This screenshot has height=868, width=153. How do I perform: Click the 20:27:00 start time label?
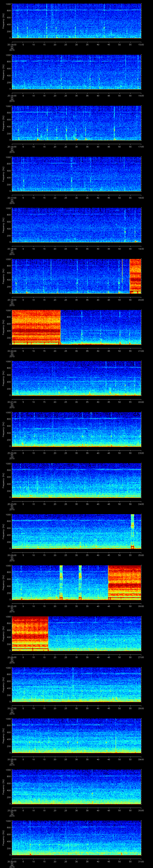click(12, 708)
